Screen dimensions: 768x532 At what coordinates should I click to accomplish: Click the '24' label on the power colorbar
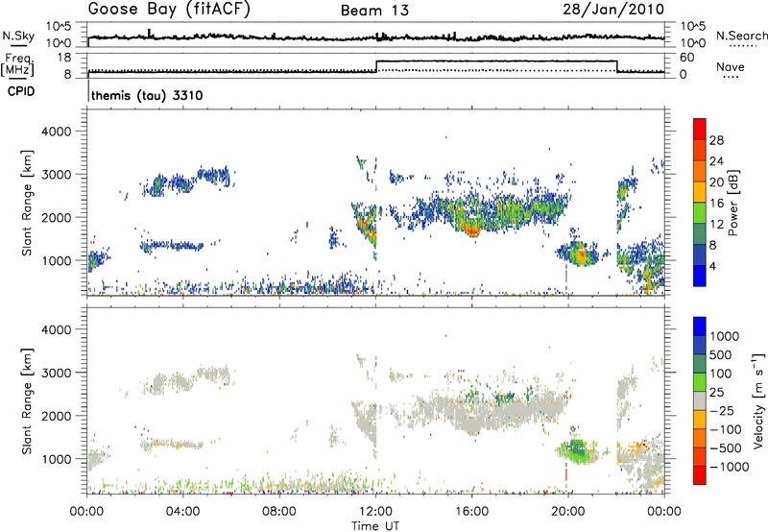point(716,161)
